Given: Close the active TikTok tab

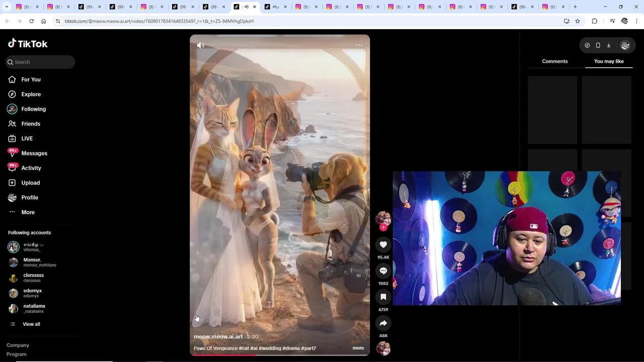Looking at the screenshot, I should pyautogui.click(x=255, y=7).
